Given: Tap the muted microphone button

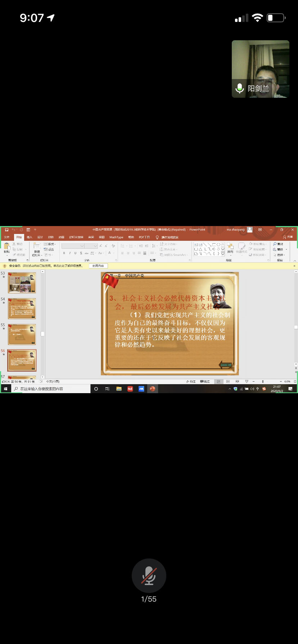Looking at the screenshot, I should tap(149, 575).
